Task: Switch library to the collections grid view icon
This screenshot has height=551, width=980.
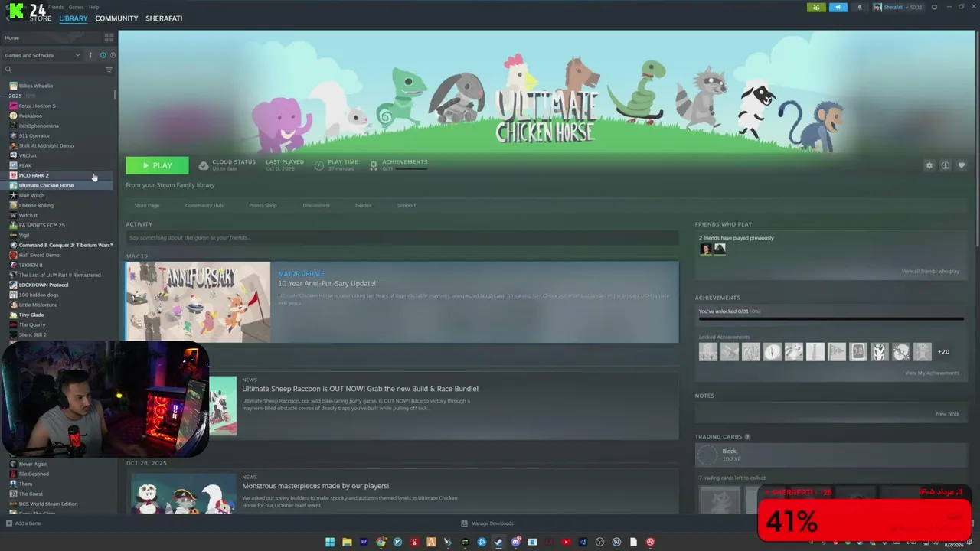Action: 109,37
